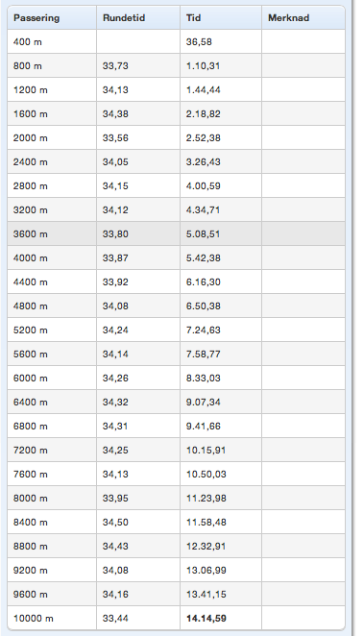Viewport: 364px width, 636px height.
Task: Click lap time 34,24 at 5200 m
Action: 115,330
